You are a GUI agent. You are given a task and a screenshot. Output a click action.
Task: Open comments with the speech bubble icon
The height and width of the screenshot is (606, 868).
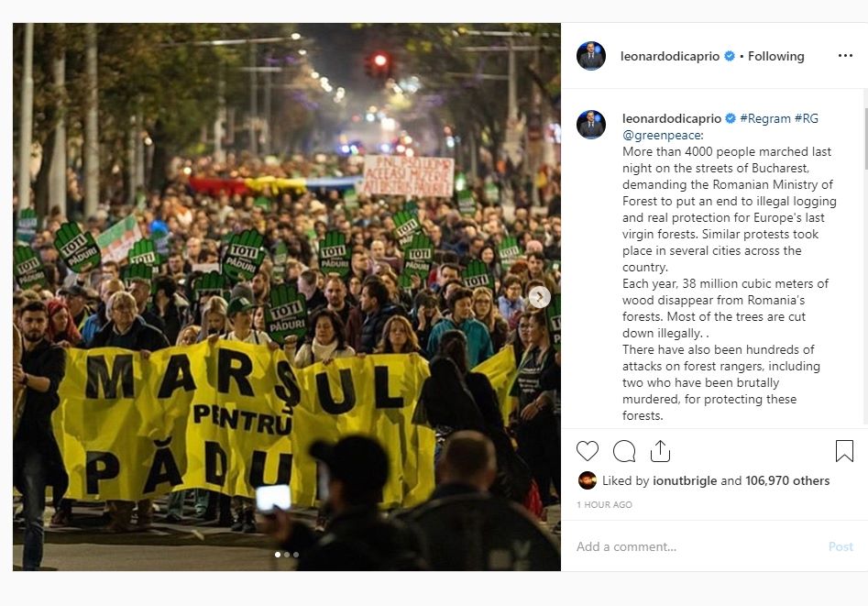pyautogui.click(x=624, y=451)
